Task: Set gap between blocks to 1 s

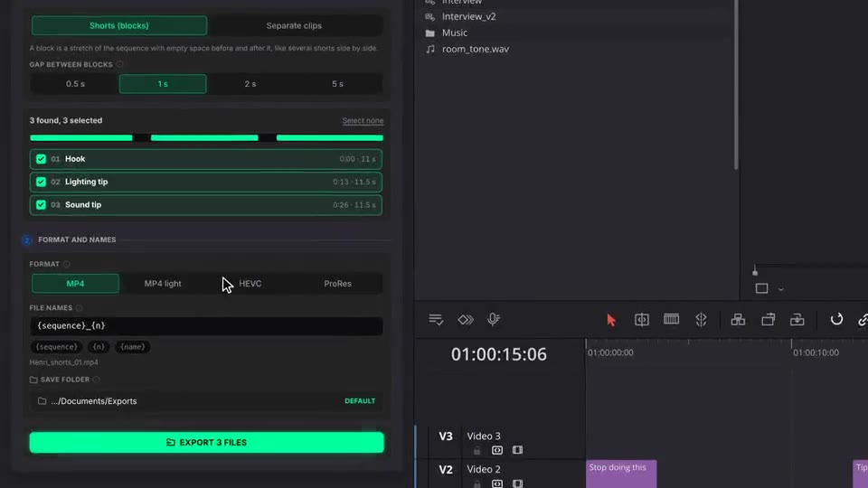Action: click(x=163, y=84)
